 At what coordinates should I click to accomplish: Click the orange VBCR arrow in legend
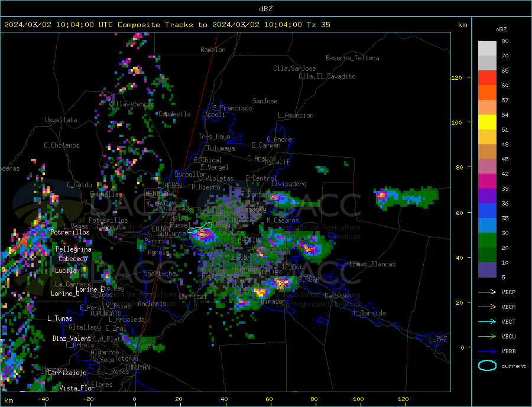tap(487, 307)
